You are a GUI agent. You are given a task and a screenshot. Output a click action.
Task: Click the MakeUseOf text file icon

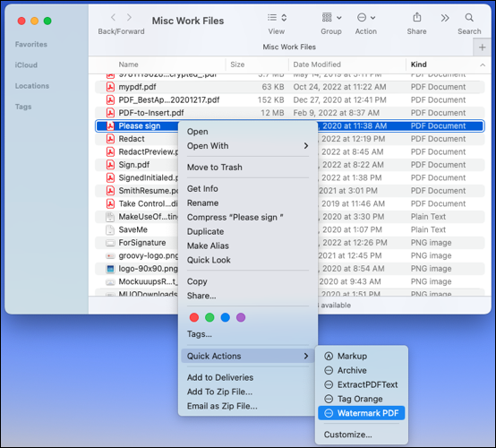pos(110,217)
